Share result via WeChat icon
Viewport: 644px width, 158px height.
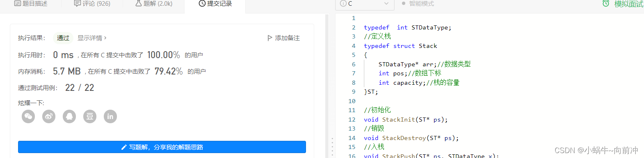[x=28, y=117]
